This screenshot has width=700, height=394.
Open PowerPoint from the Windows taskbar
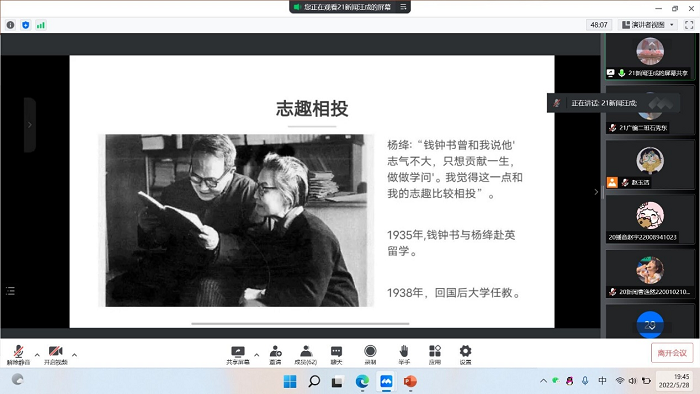click(x=410, y=381)
